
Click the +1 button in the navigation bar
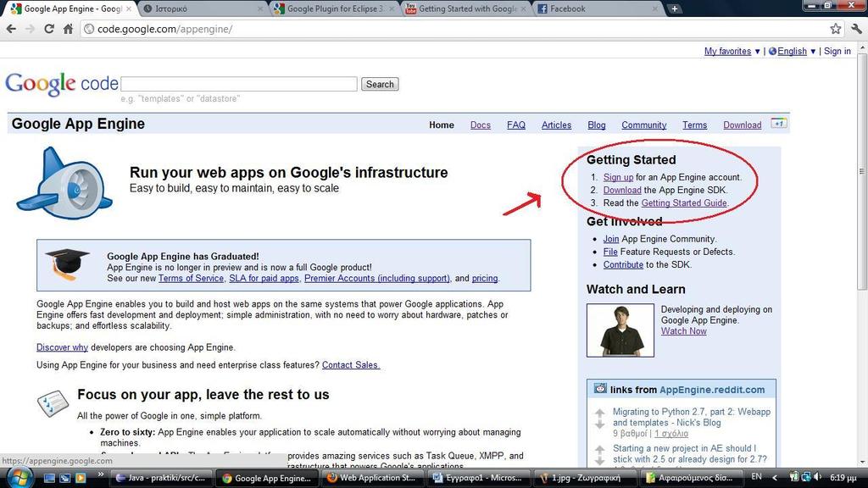point(778,124)
